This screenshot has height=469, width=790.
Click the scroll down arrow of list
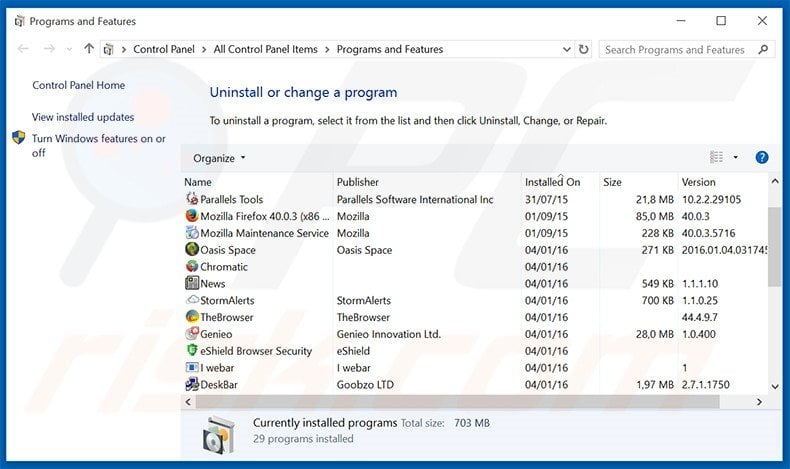point(774,386)
